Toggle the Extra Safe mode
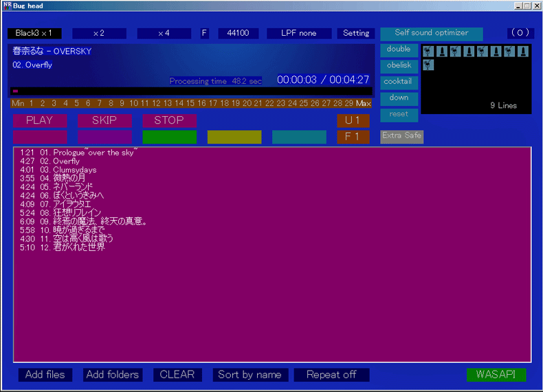The height and width of the screenshot is (392, 543). [401, 136]
